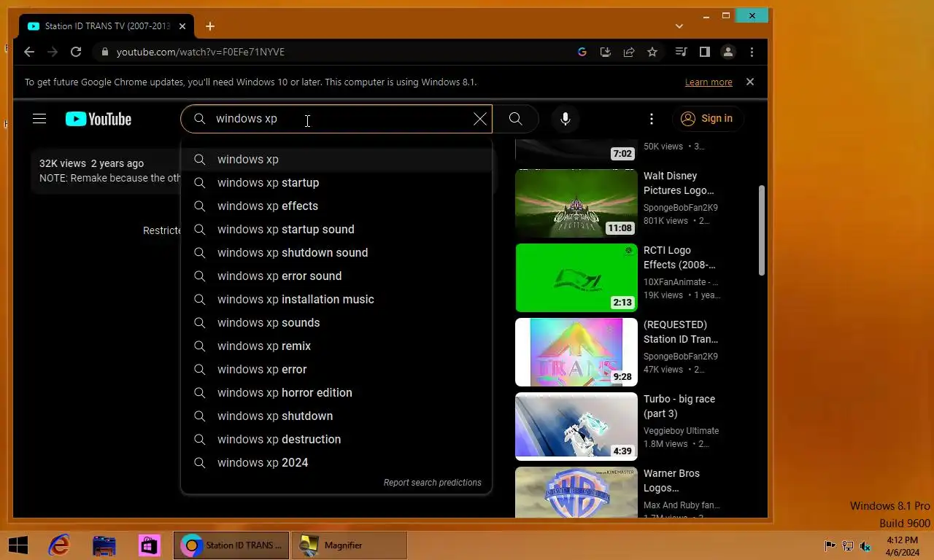This screenshot has height=560, width=934.
Task: Open the muted volume tray icon
Action: (865, 545)
